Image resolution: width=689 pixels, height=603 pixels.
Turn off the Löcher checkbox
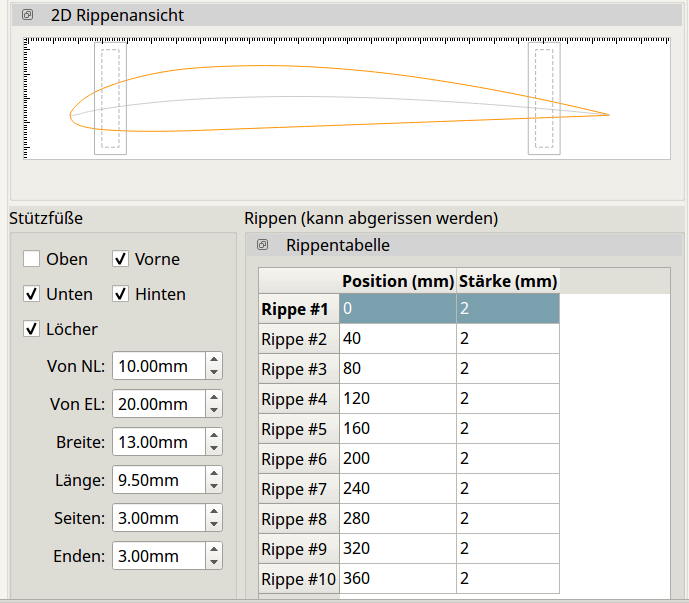coord(32,329)
